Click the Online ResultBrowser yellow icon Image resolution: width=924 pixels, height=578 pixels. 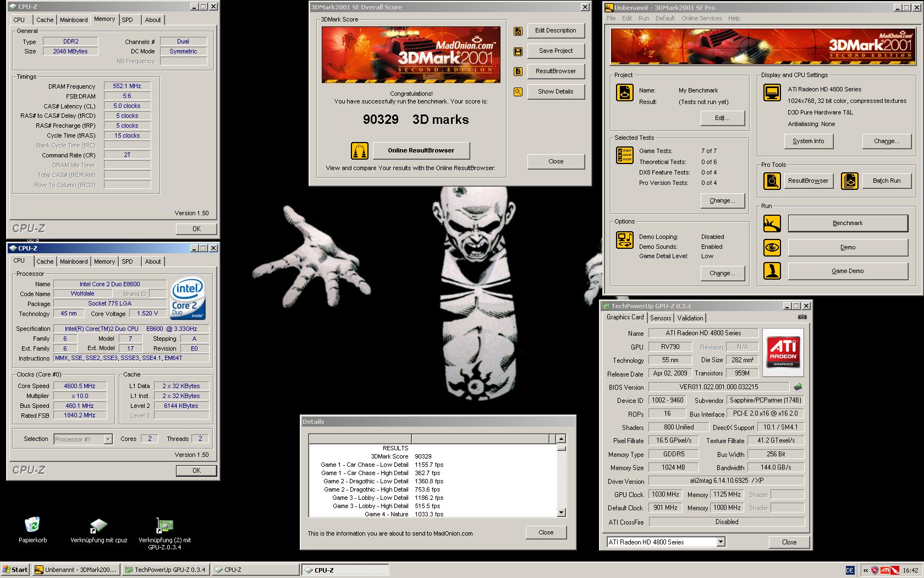[359, 150]
